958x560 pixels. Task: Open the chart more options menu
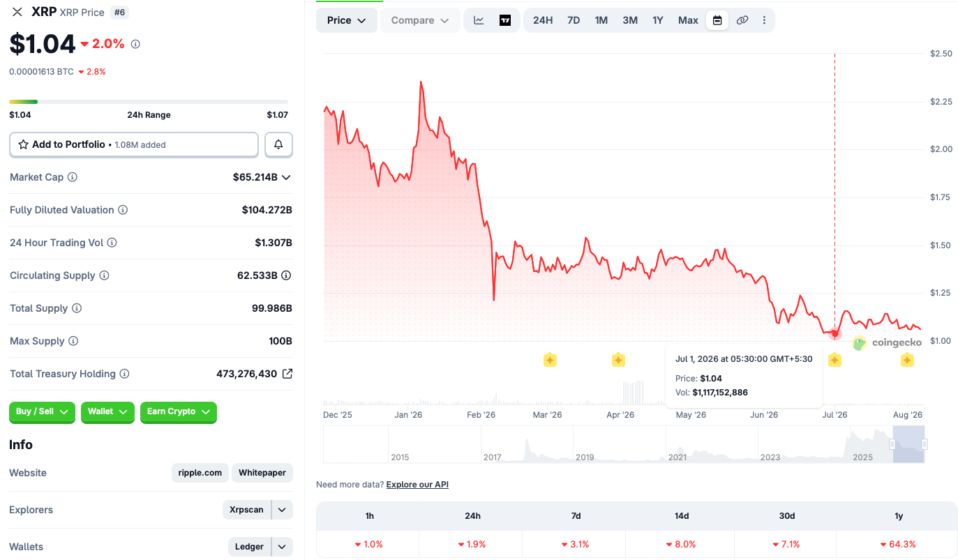(764, 20)
